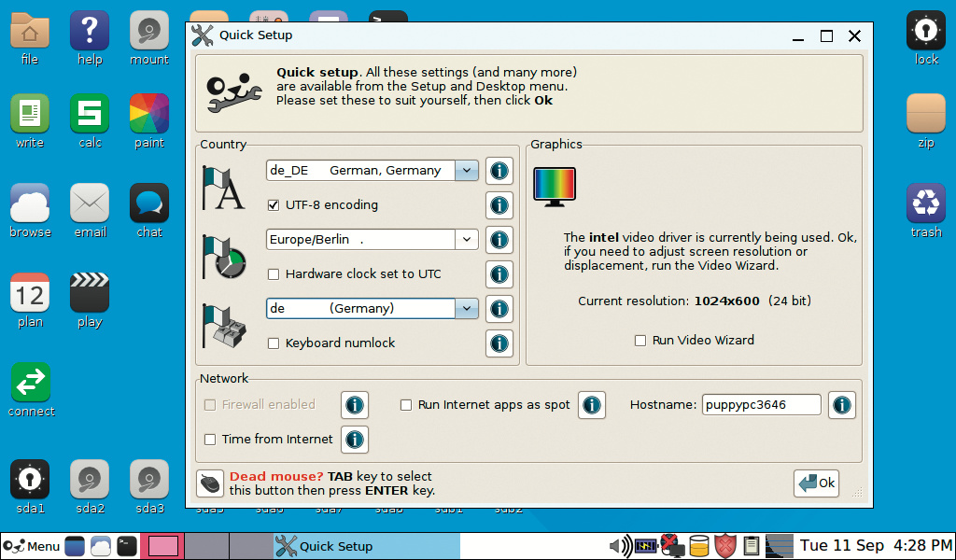Click the Ok button

pos(816,483)
